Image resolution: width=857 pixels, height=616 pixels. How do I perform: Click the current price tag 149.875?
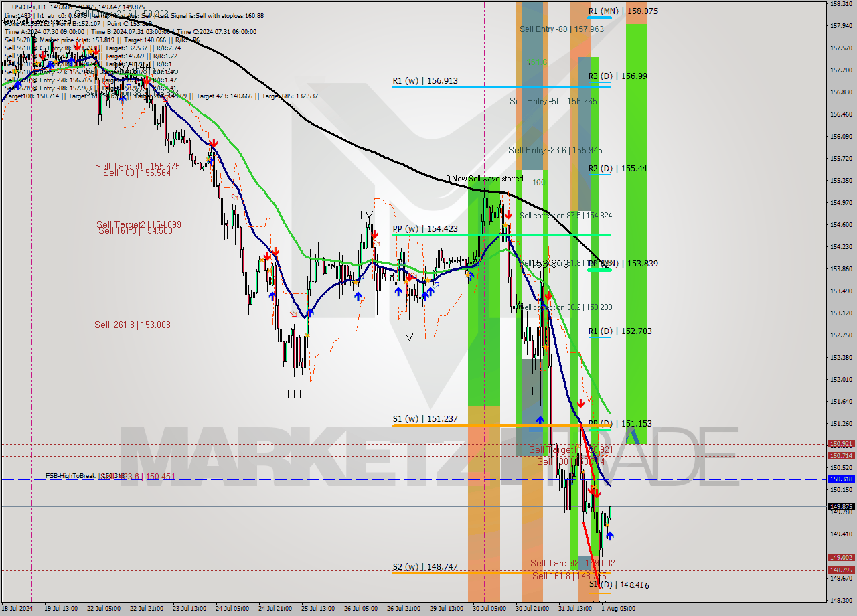pos(842,507)
